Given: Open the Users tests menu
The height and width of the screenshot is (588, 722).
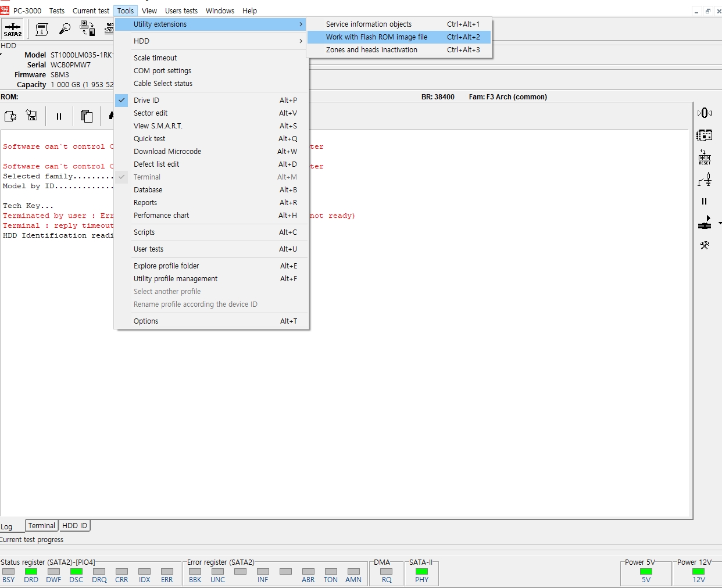Looking at the screenshot, I should click(181, 11).
